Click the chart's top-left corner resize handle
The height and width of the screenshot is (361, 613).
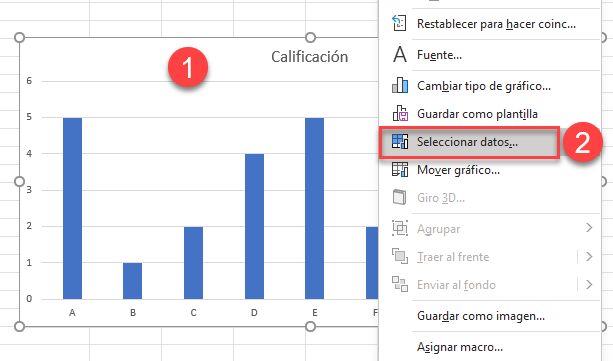point(19,38)
